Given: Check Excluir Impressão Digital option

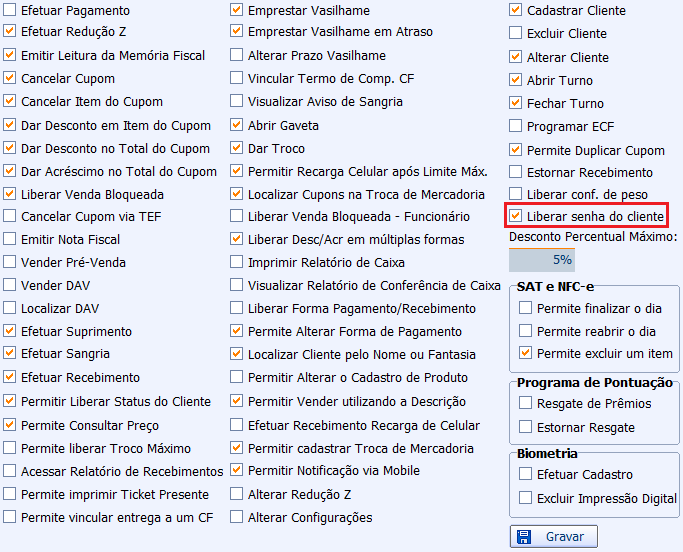Looking at the screenshot, I should 526,498.
